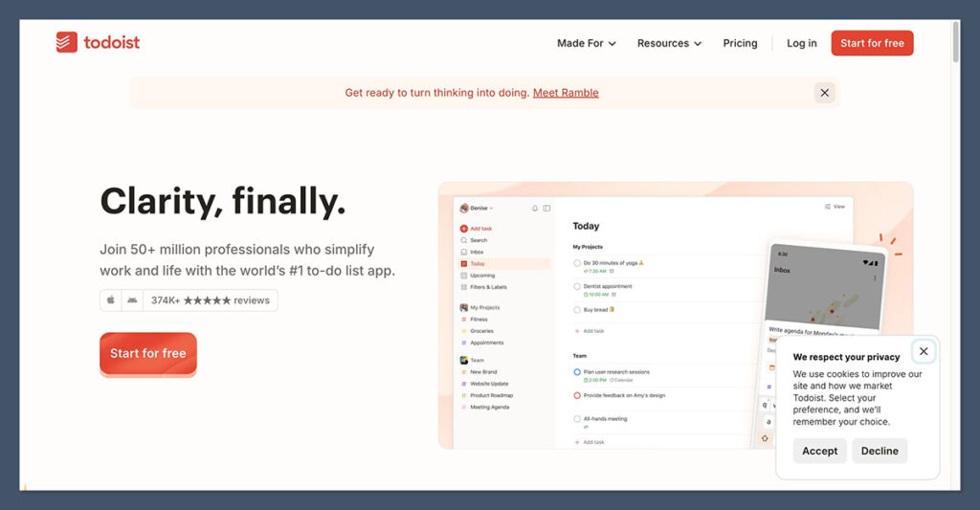Viewport: 980px width, 510px height.
Task: Complete Provide feedback on Amy's design
Action: (577, 395)
